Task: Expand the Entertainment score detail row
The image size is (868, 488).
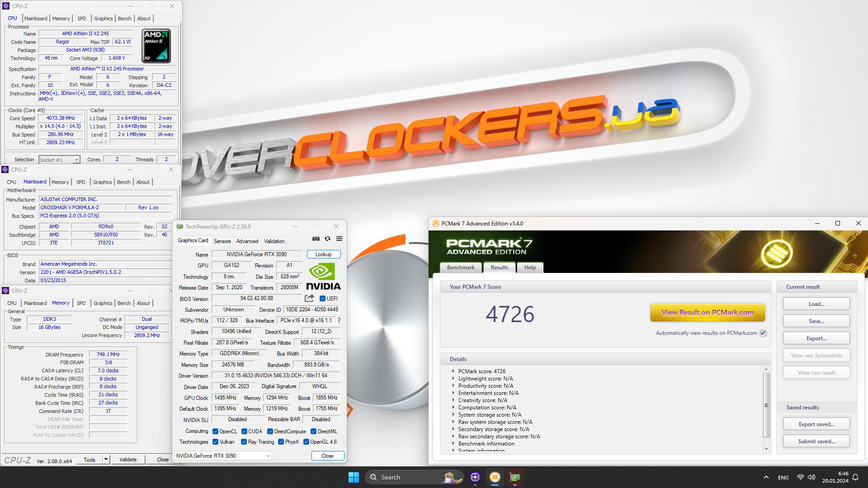Action: click(453, 393)
